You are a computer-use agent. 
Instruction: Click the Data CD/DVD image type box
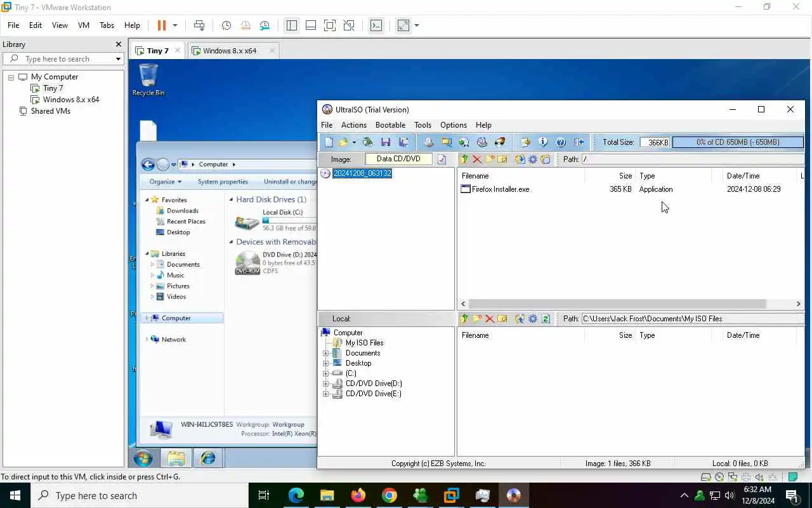(398, 159)
